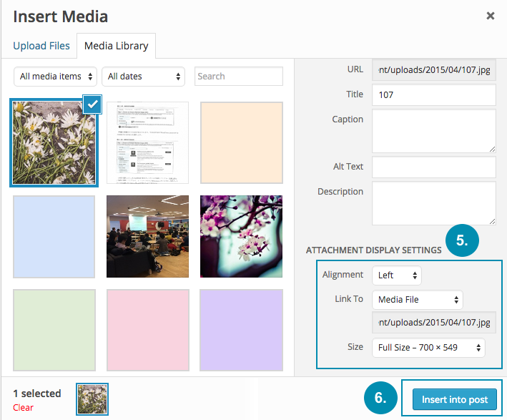Select the document screenshot thumbnail
Image resolution: width=507 pixels, height=420 pixels.
coord(147,142)
